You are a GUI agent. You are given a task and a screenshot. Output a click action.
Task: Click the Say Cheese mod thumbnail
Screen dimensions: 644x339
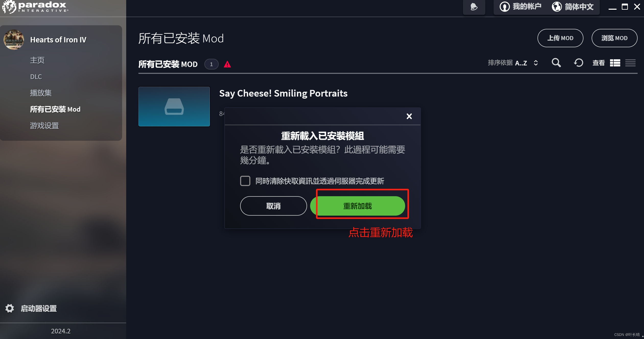pos(174,106)
